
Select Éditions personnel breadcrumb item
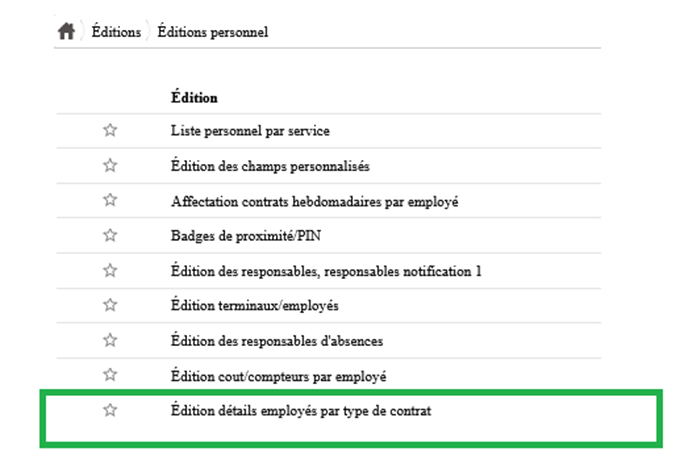pyautogui.click(x=213, y=32)
